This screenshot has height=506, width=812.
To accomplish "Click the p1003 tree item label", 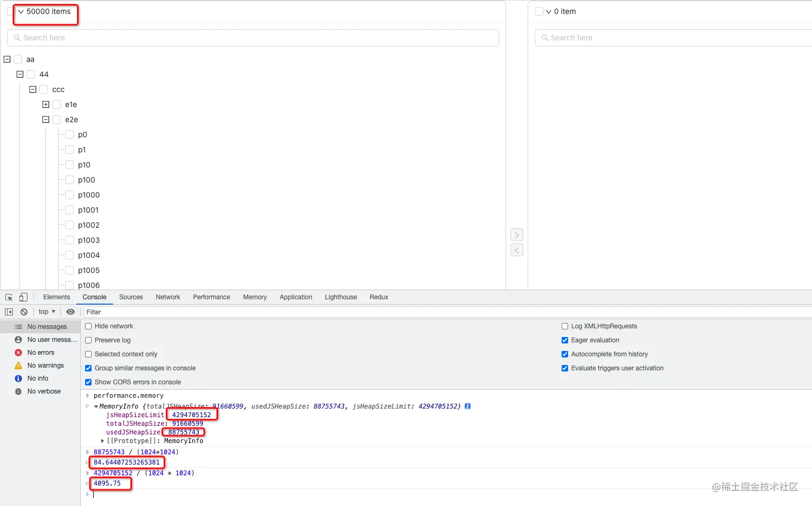I will 89,240.
